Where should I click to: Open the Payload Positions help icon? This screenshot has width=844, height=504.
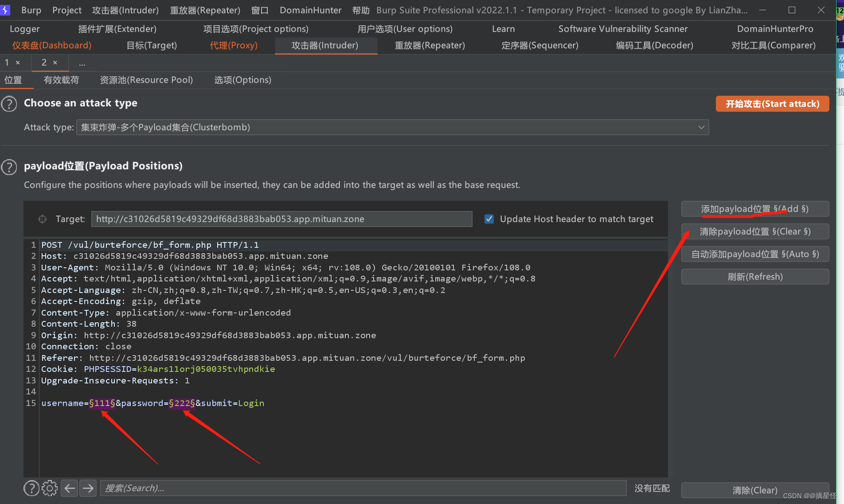coord(9,167)
